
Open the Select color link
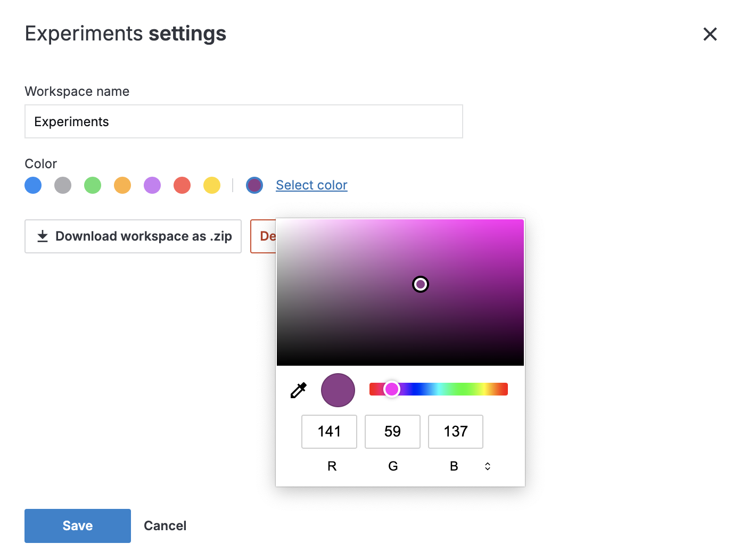point(311,185)
